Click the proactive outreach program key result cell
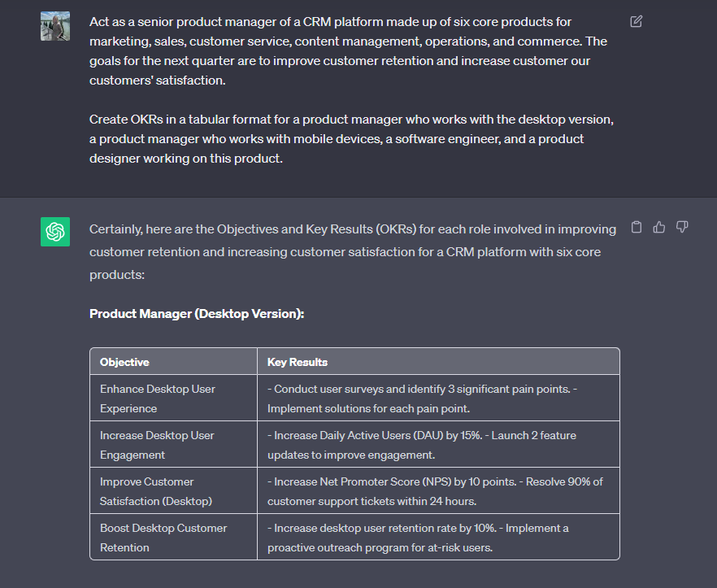 point(418,538)
